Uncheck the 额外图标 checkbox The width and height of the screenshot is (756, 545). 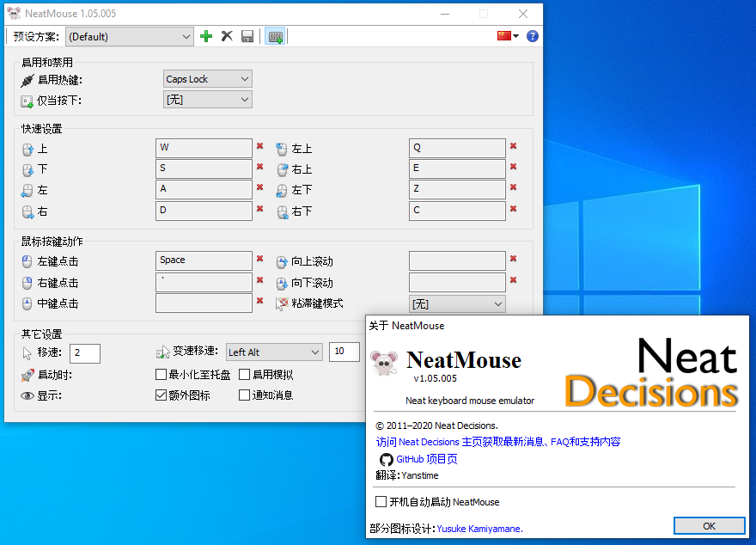[x=161, y=395]
